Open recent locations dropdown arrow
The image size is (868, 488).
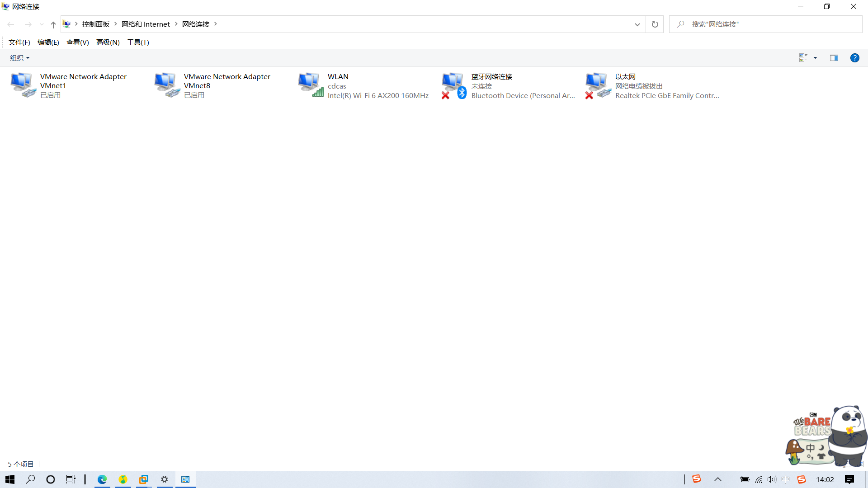pyautogui.click(x=42, y=24)
